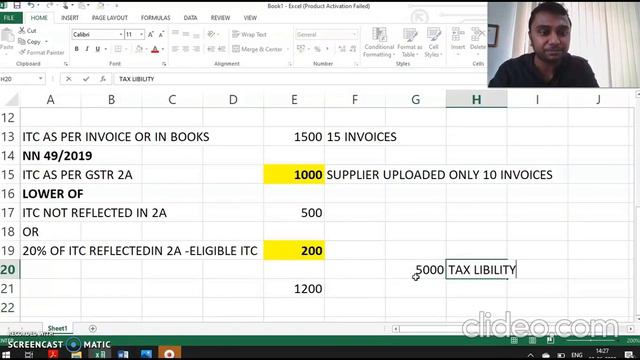Switch to DATA tab
The width and height of the screenshot is (640, 360).
tap(190, 18)
